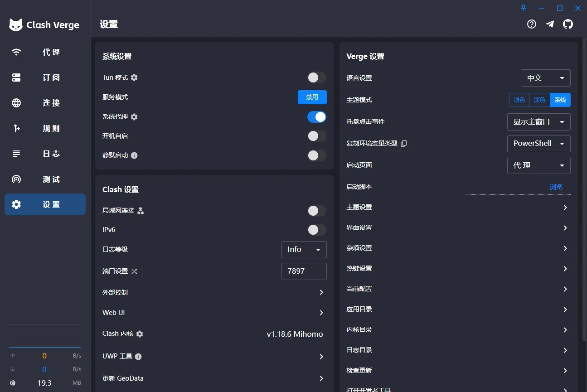Click the Clash Verge cat logo
Image resolution: width=587 pixels, height=392 pixels.
pos(16,25)
